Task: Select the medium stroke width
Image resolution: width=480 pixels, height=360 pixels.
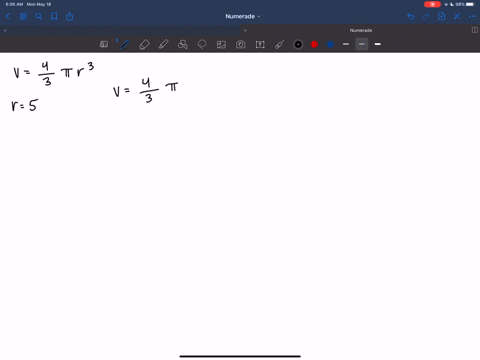Action: (x=362, y=44)
